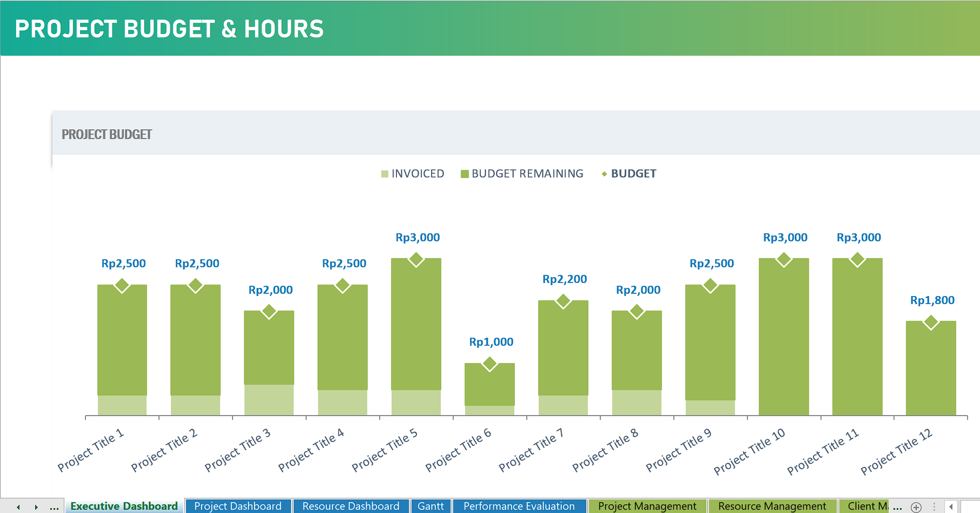Select the Rp1,000 data label

[x=491, y=342]
